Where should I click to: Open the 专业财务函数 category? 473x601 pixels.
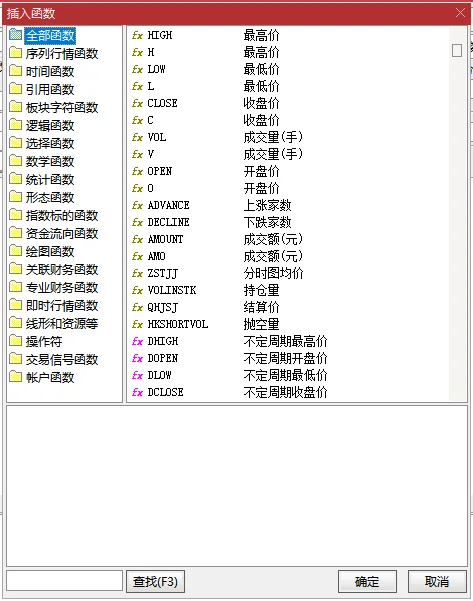(62, 287)
